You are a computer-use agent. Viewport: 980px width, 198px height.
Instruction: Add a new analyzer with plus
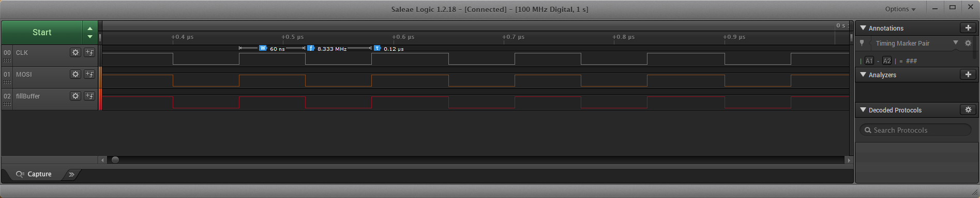click(968, 75)
